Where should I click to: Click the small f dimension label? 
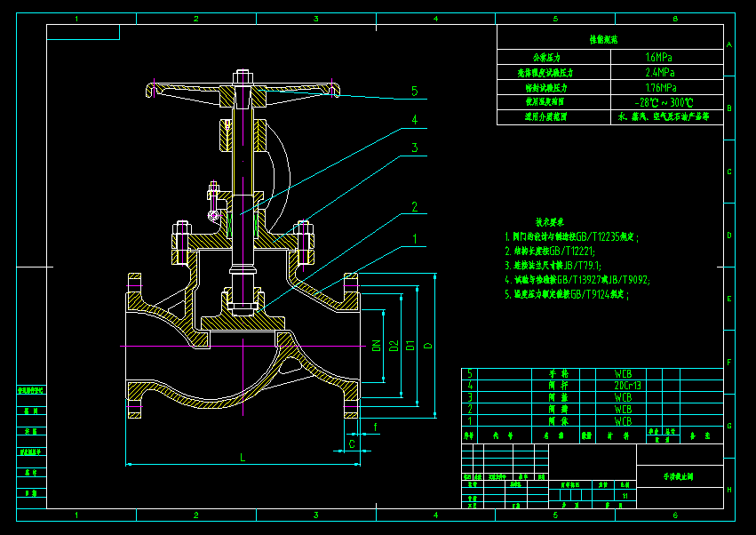tap(376, 427)
